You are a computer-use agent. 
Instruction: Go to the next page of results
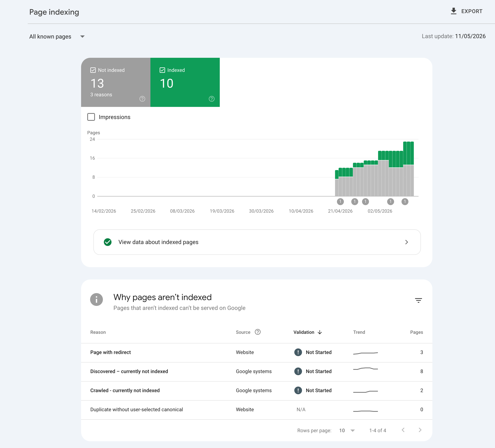pos(420,430)
